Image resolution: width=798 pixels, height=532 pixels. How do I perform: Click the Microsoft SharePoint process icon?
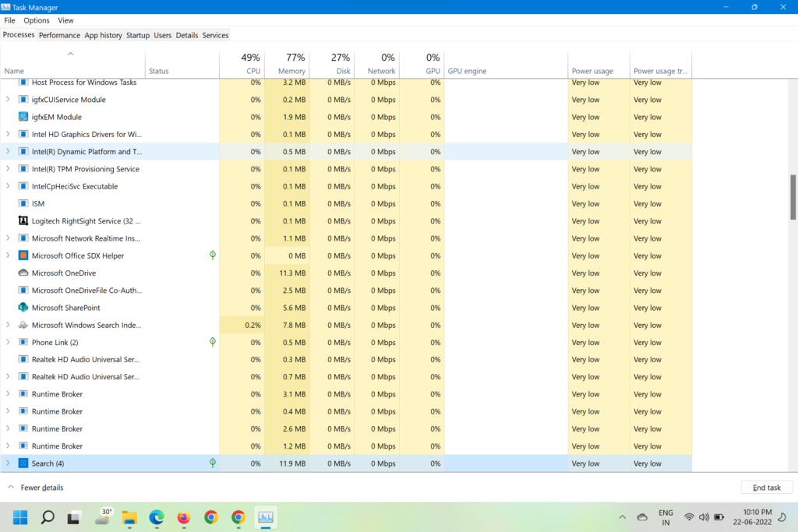[23, 308]
